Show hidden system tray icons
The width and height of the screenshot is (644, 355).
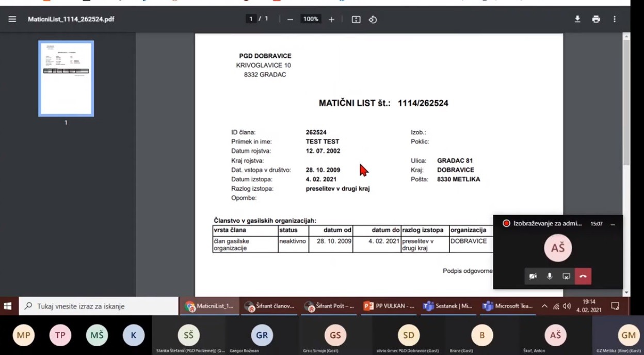pos(544,306)
